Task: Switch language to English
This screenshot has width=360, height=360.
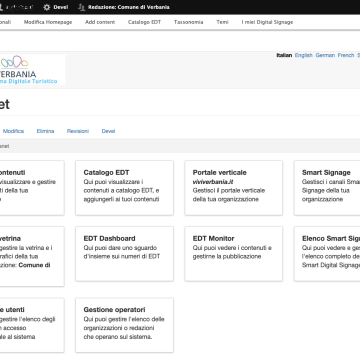Action: pyautogui.click(x=304, y=55)
